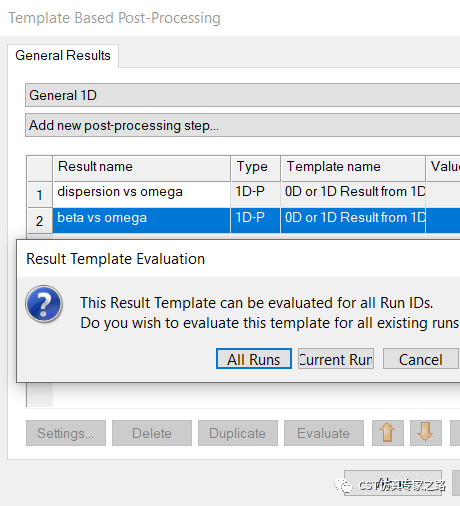Image resolution: width=460 pixels, height=506 pixels.
Task: Click the Result name column header
Action: pos(141,168)
